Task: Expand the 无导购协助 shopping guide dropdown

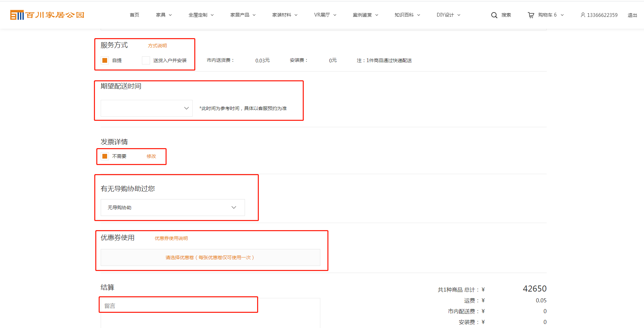Action: coord(172,208)
